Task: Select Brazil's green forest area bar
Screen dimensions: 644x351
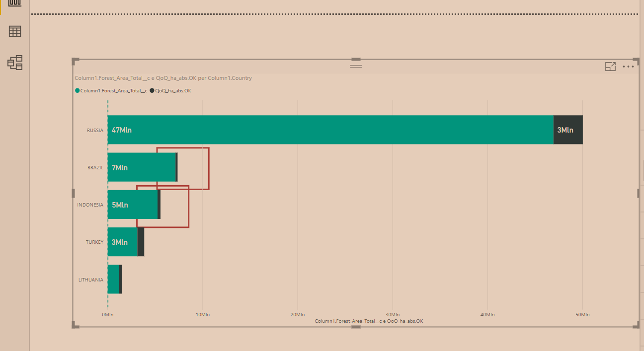Action: pos(142,167)
